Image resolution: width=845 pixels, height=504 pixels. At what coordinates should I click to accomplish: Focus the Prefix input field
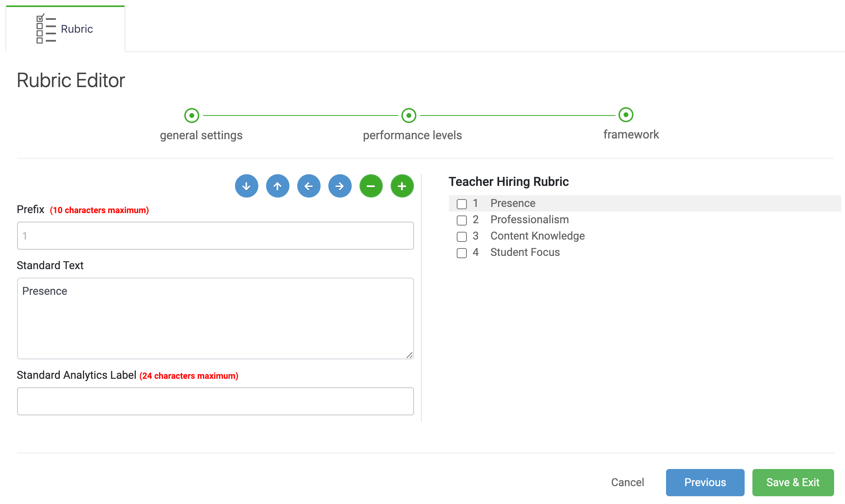click(x=215, y=236)
